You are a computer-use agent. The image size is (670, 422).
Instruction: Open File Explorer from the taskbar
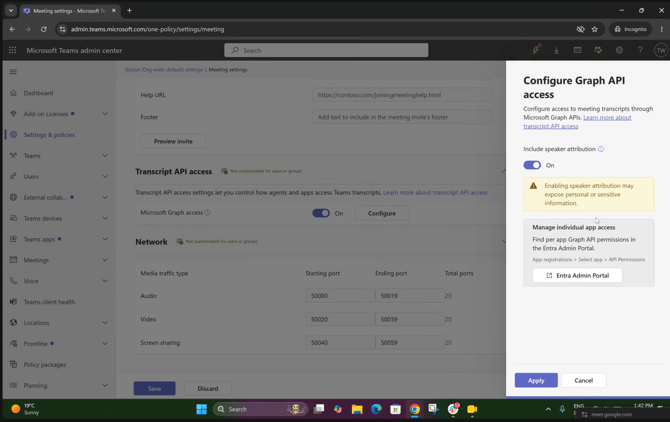click(357, 409)
